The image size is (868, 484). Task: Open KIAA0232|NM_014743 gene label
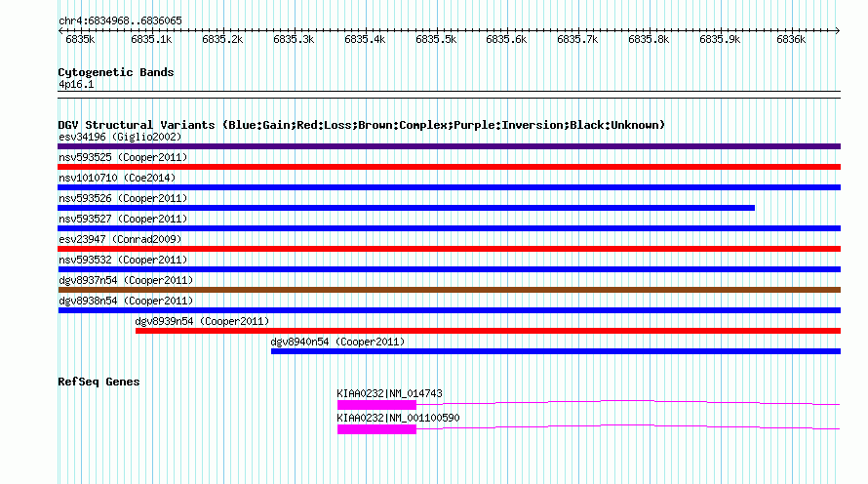pyautogui.click(x=390, y=393)
